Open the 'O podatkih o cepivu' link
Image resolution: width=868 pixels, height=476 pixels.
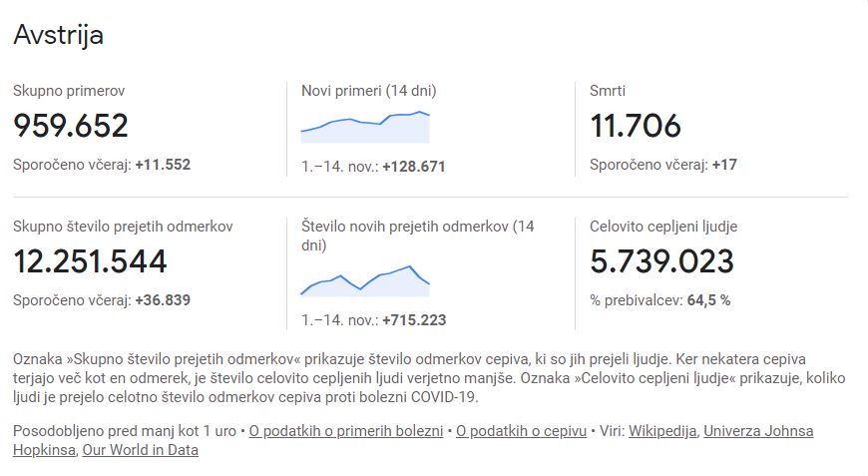[521, 431]
